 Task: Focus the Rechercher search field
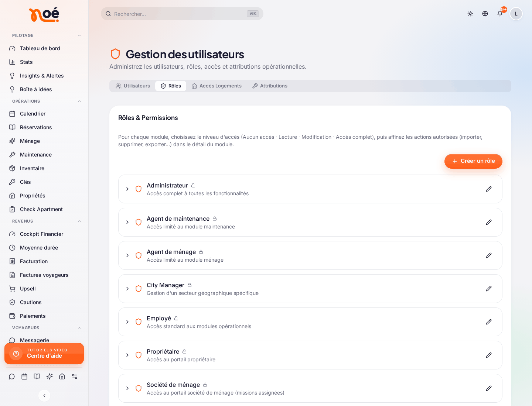182,14
